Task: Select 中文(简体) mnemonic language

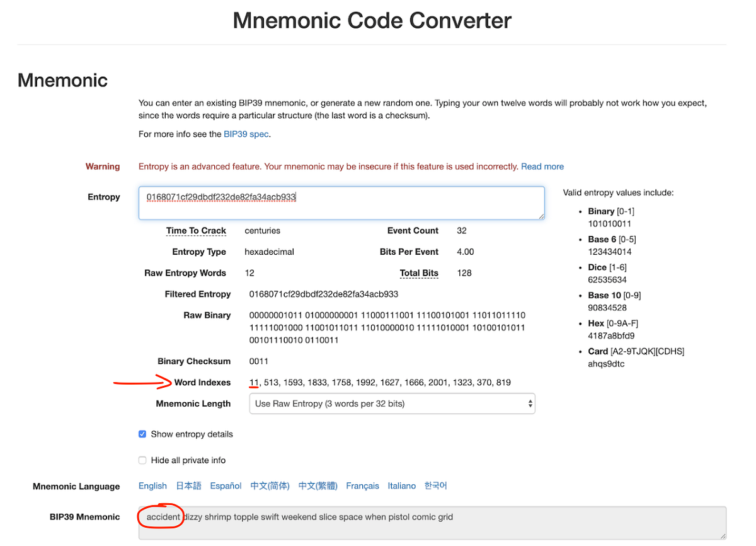Action: [270, 485]
